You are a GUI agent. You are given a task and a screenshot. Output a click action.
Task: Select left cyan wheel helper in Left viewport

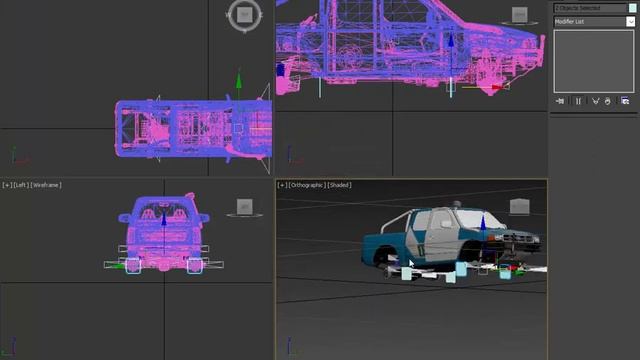point(133,266)
